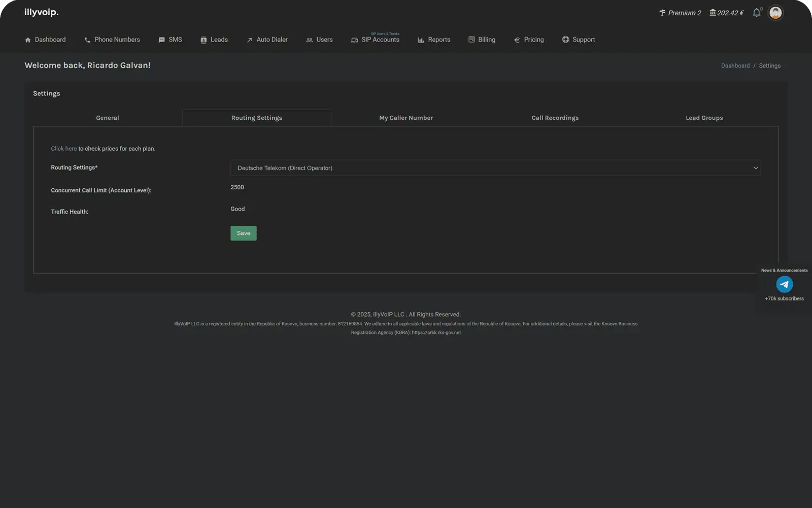812x508 pixels.
Task: Open the user avatar profile menu
Action: pos(775,13)
